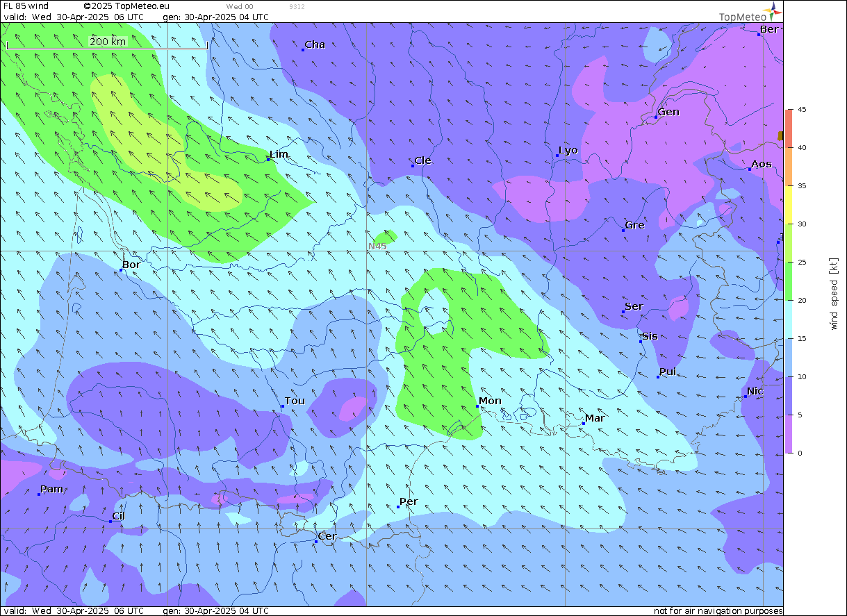Select the 'Gen' city label

point(668,112)
